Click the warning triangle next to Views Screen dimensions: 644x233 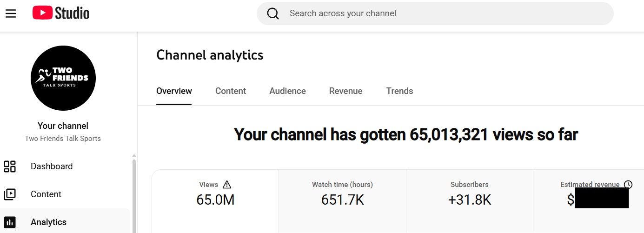(x=227, y=185)
